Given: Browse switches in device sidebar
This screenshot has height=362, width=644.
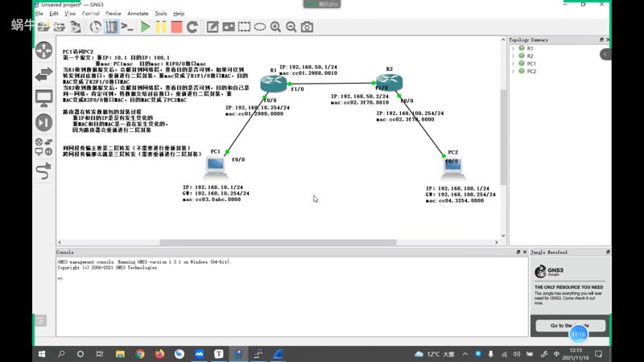Looking at the screenshot, I should (44, 74).
